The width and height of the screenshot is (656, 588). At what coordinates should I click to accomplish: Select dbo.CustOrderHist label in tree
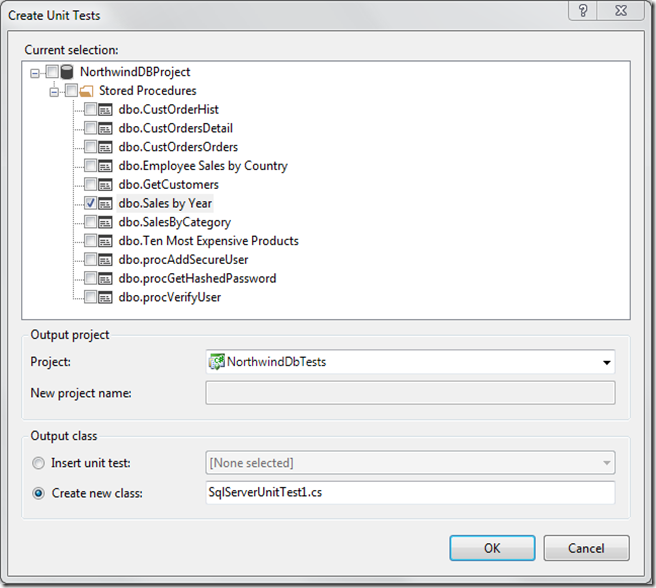click(169, 110)
